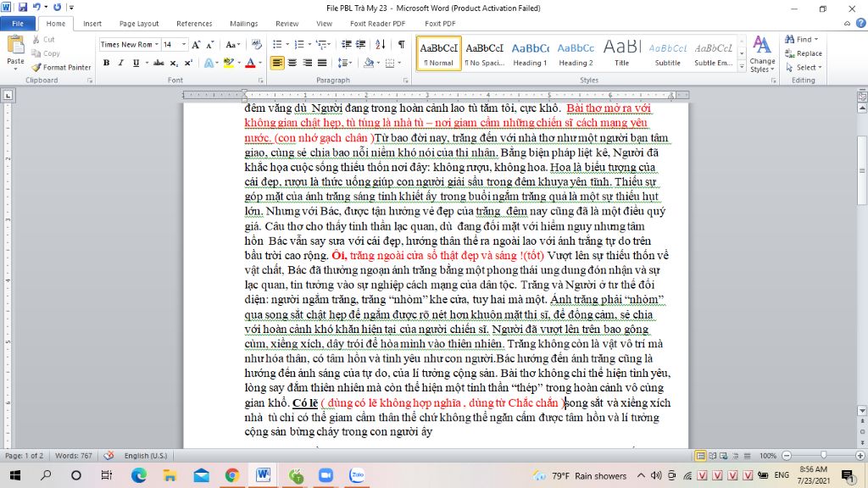
Task: Toggle Underline formatting
Action: 136,63
